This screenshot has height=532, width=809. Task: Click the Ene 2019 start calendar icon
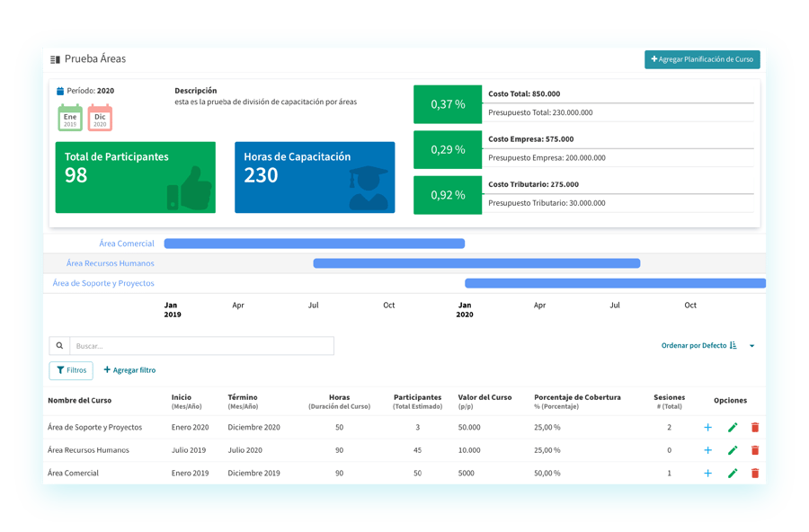[70, 118]
